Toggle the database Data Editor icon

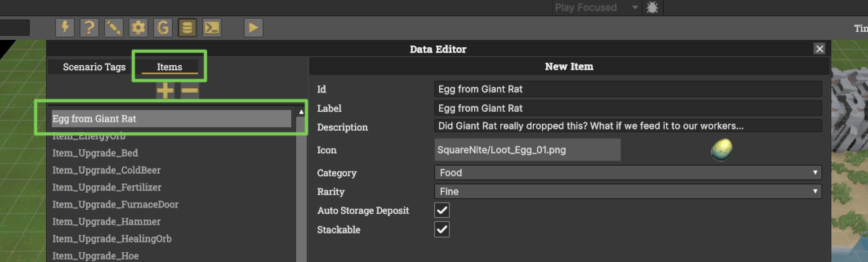tap(187, 28)
